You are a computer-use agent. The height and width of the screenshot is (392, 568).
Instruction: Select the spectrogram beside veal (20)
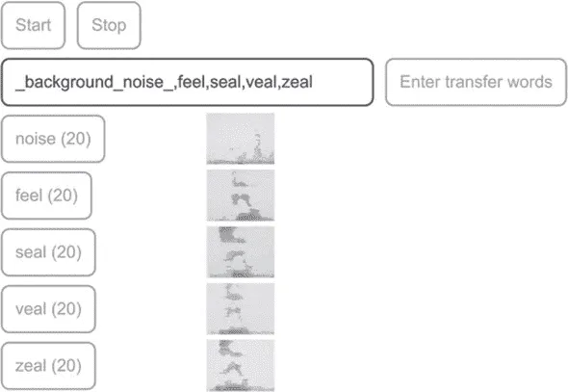[241, 309]
